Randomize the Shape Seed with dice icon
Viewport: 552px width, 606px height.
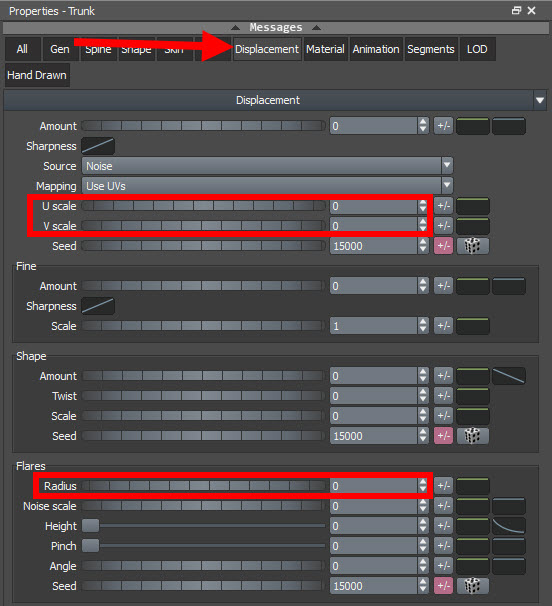[x=472, y=436]
